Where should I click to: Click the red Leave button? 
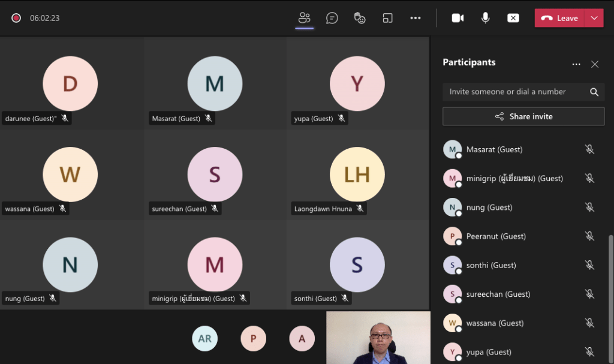pos(559,18)
